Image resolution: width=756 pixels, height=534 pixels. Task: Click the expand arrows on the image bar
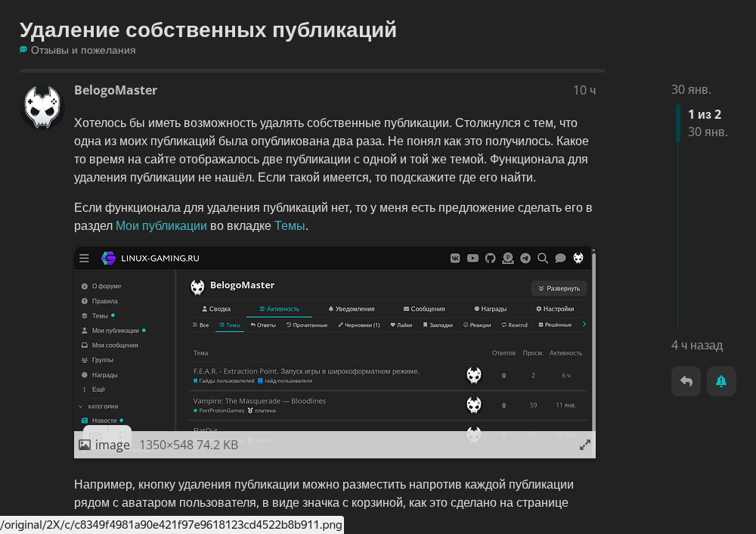pos(584,446)
